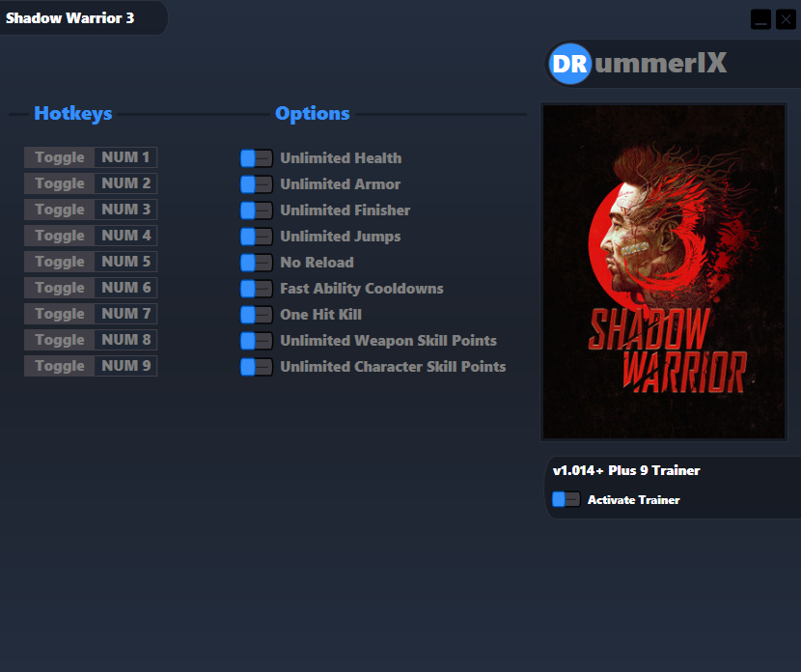Click the Unlimited Armor label

341,184
